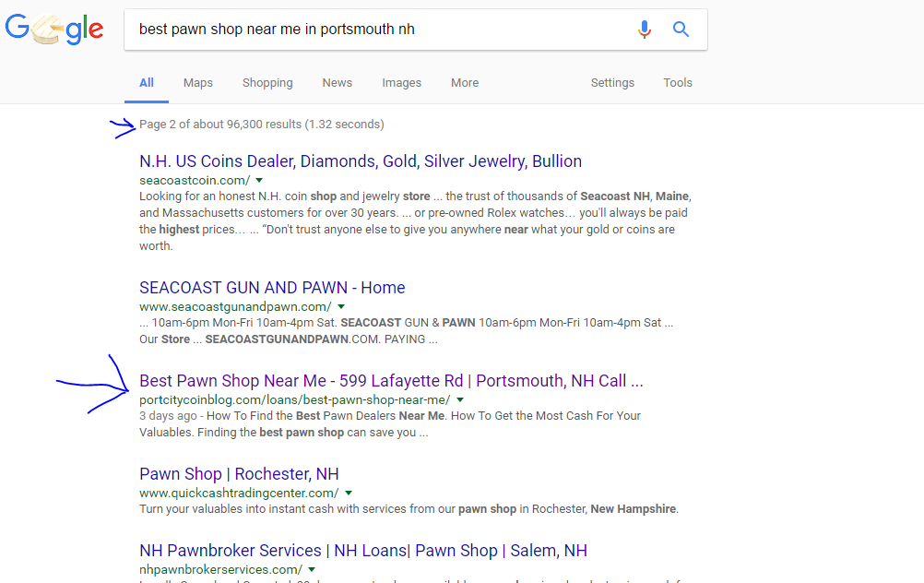Click the magnifying glass search button
The image size is (924, 583).
point(681,30)
